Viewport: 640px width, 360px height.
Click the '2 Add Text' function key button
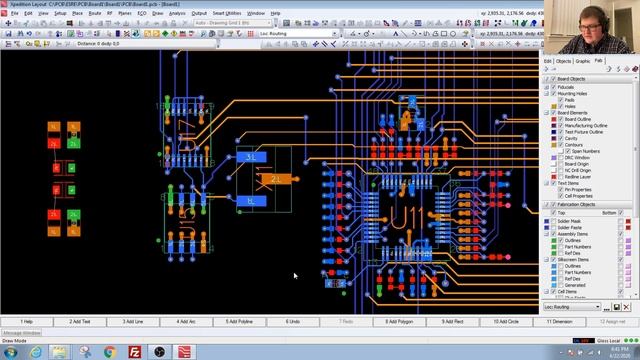coord(80,322)
